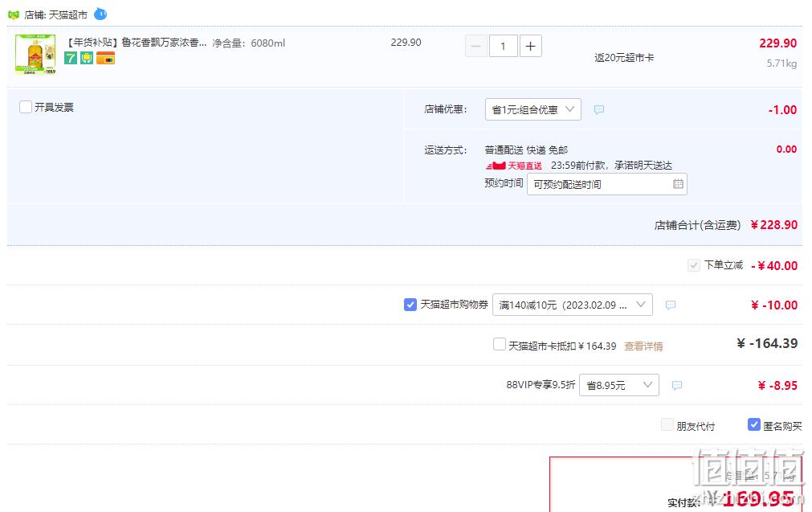Toggle the 下单立减 checkbox
812x512 pixels.
pyautogui.click(x=693, y=265)
